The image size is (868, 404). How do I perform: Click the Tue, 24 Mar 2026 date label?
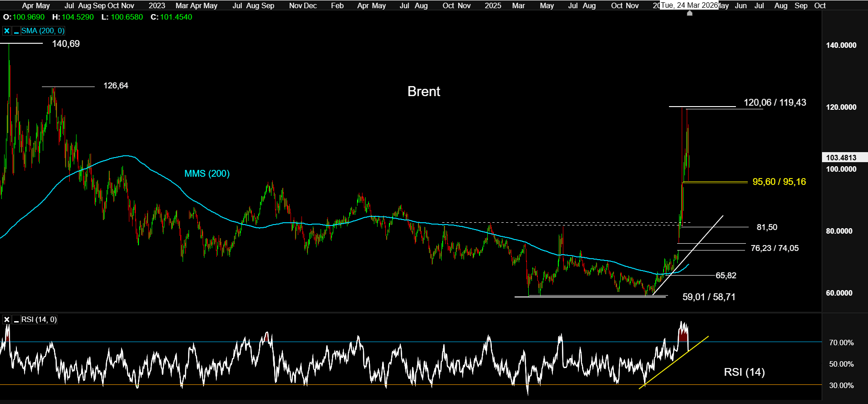click(689, 5)
